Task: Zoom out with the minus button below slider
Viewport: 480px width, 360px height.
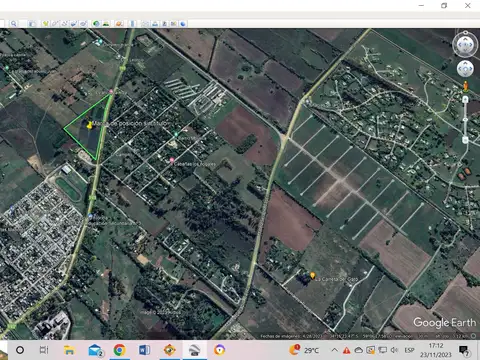Action: pyautogui.click(x=465, y=140)
